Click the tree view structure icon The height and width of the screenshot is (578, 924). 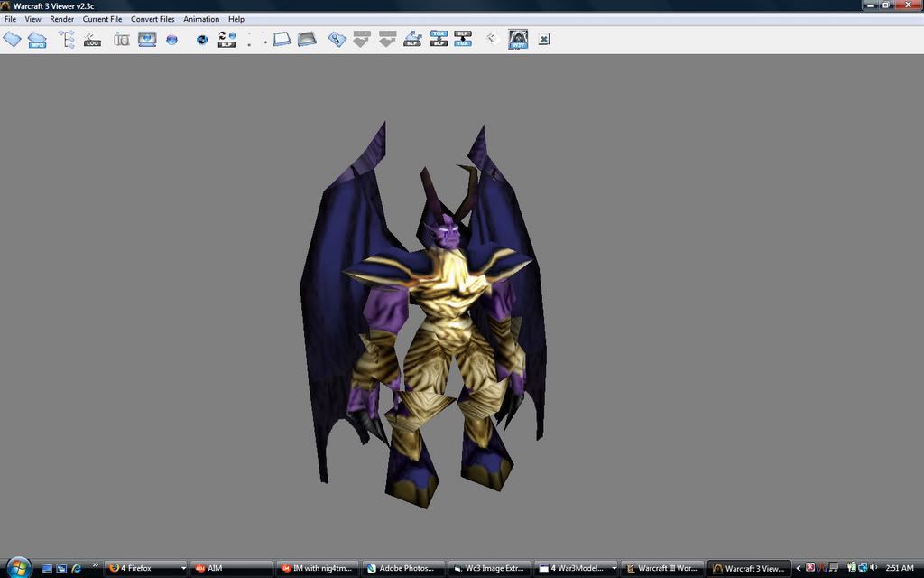(67, 40)
